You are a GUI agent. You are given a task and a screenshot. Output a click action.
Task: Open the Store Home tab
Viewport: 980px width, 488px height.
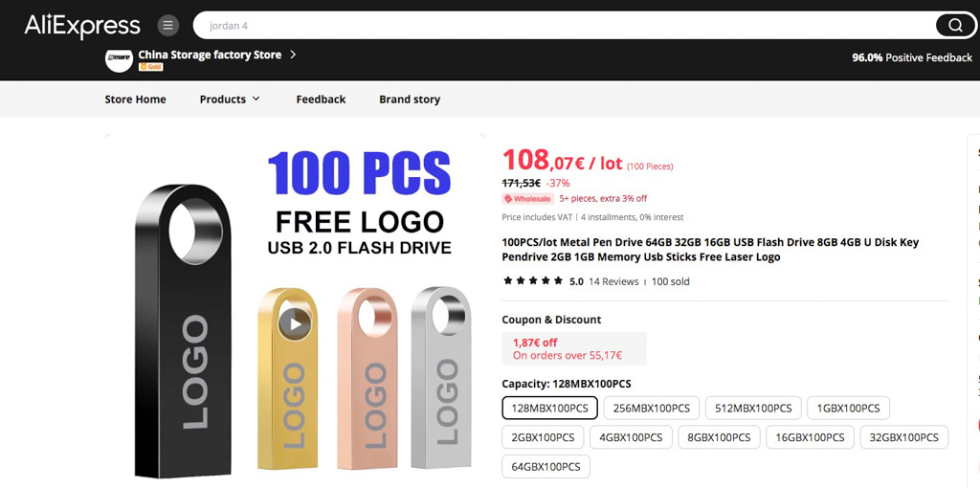136,99
